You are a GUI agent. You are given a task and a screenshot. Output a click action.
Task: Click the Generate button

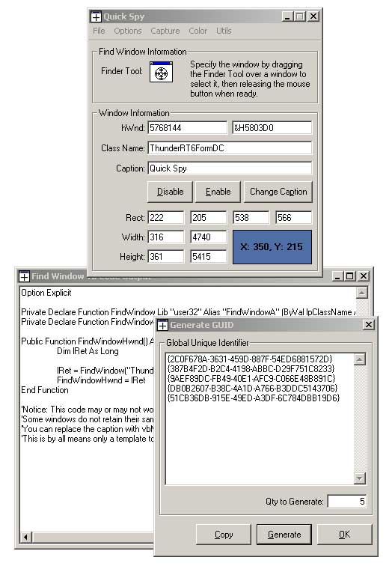click(x=284, y=535)
